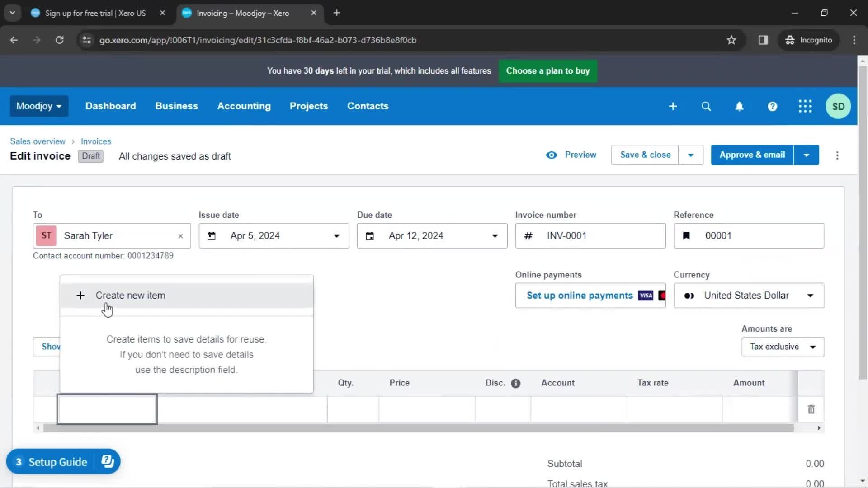The image size is (868, 488).
Task: Open the search magnifier icon
Action: tap(706, 106)
